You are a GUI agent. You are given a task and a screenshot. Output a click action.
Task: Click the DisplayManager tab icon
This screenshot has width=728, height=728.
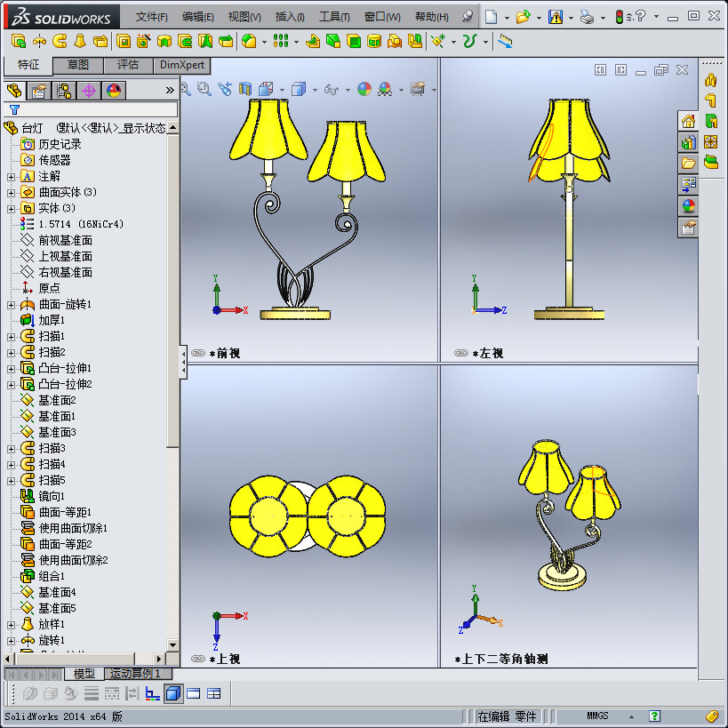pos(112,90)
